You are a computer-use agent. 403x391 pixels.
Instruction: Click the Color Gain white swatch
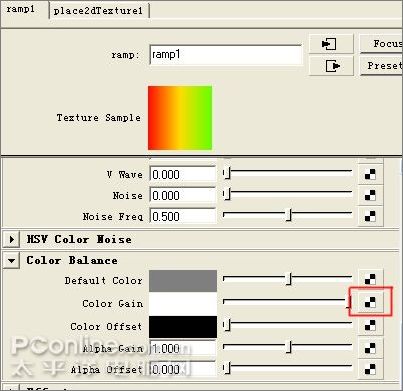[x=183, y=304]
